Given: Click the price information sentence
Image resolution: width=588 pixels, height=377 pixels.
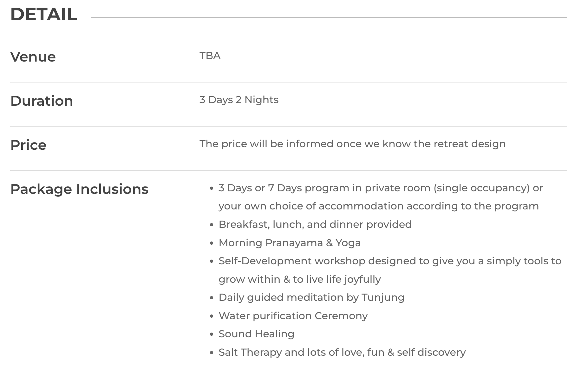Looking at the screenshot, I should [x=352, y=144].
